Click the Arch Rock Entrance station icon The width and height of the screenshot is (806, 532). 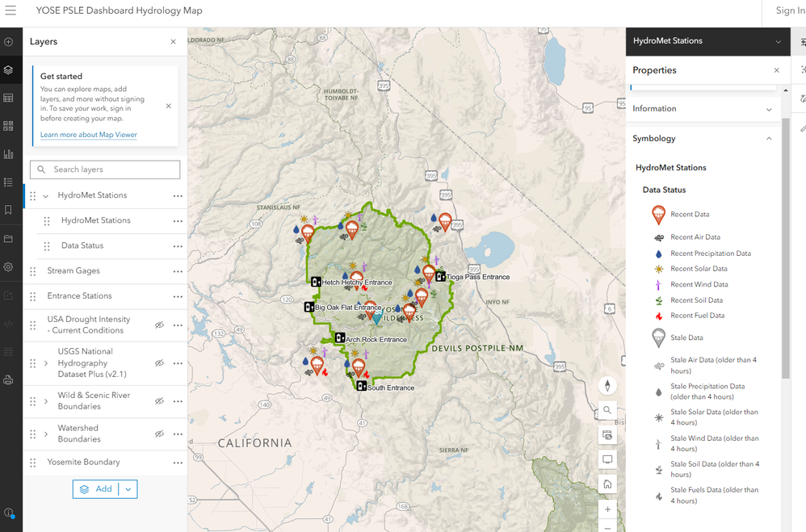pos(340,338)
